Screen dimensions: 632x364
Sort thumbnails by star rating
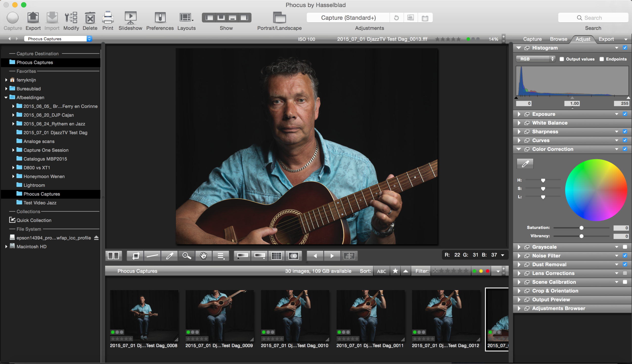(395, 271)
